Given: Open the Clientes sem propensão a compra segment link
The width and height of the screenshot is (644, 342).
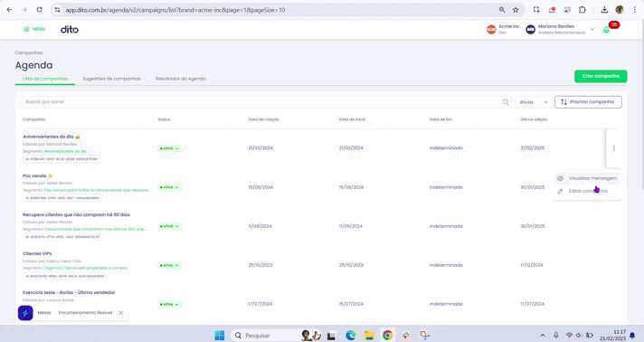Looking at the screenshot, I should (x=86, y=268).
